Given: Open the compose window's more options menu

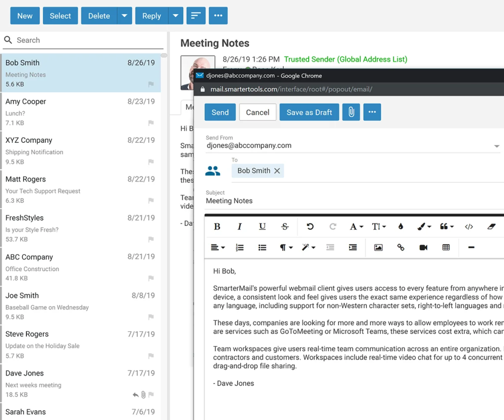Looking at the screenshot, I should 372,112.
